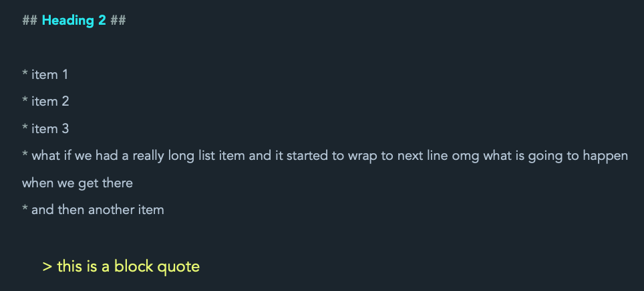This screenshot has height=291, width=644.
Task: Click the asterisk before "and then another"
Action: click(25, 210)
